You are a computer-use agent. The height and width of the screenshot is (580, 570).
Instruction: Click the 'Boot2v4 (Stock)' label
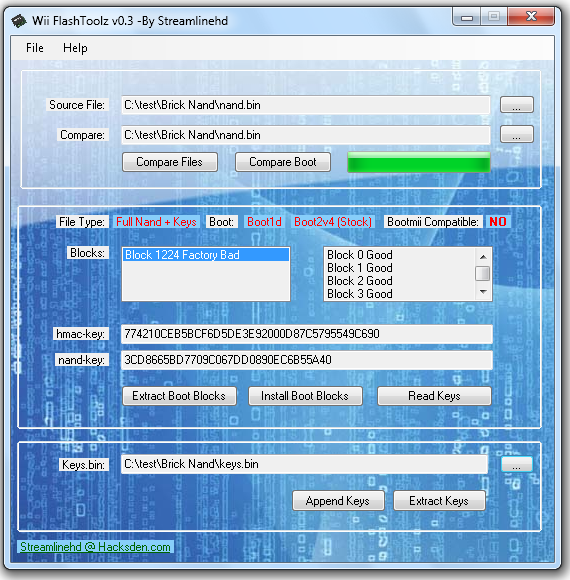click(x=333, y=222)
